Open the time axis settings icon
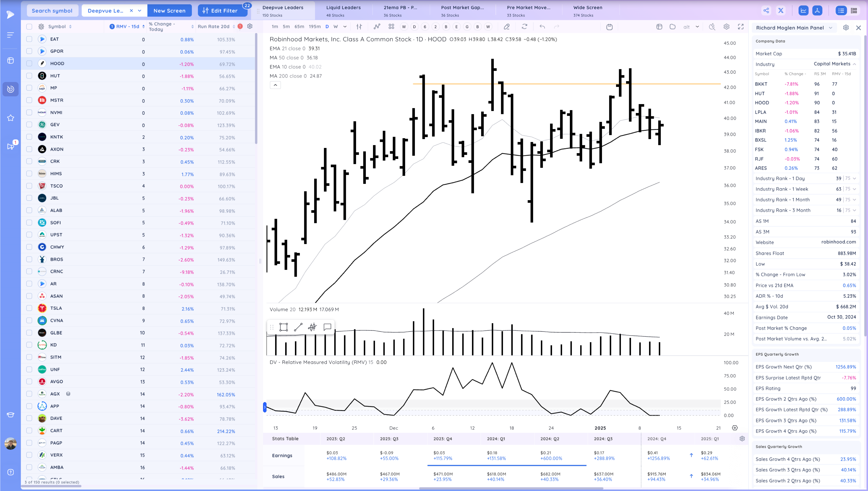Image resolution: width=868 pixels, height=491 pixels. (735, 428)
